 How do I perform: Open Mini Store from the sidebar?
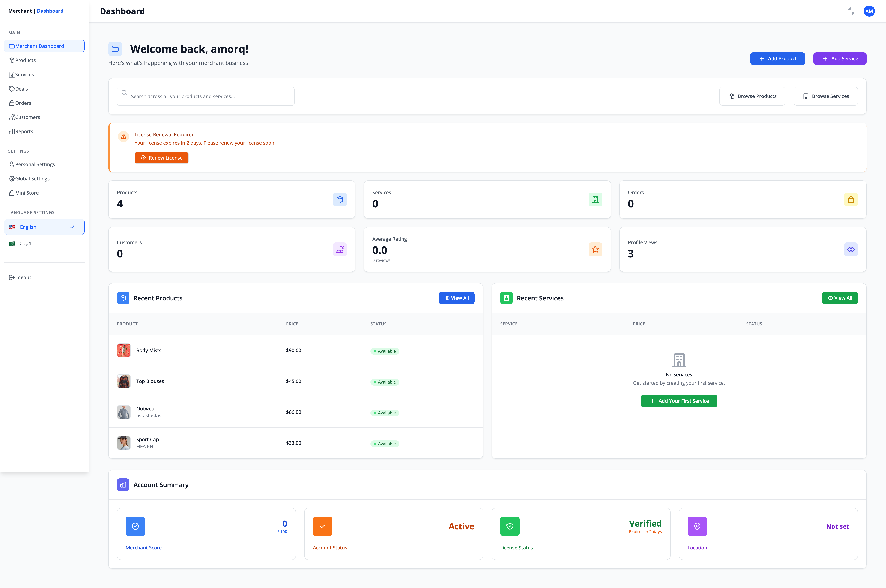[x=26, y=192]
